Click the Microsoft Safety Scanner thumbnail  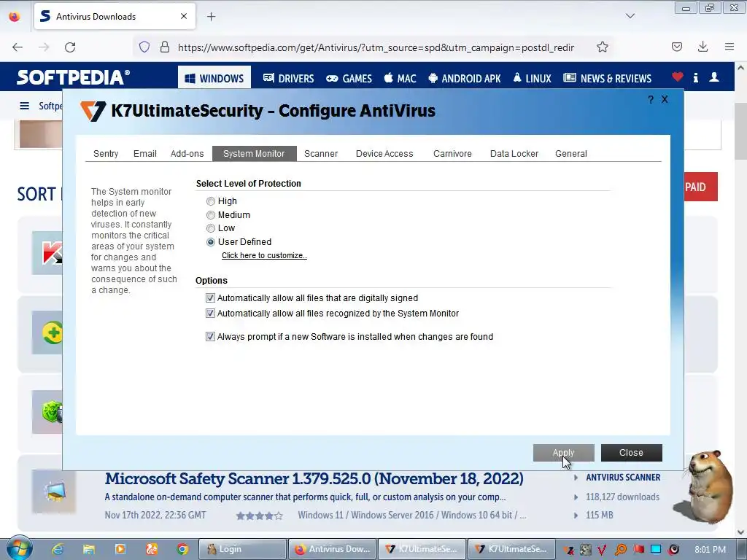coord(54,491)
